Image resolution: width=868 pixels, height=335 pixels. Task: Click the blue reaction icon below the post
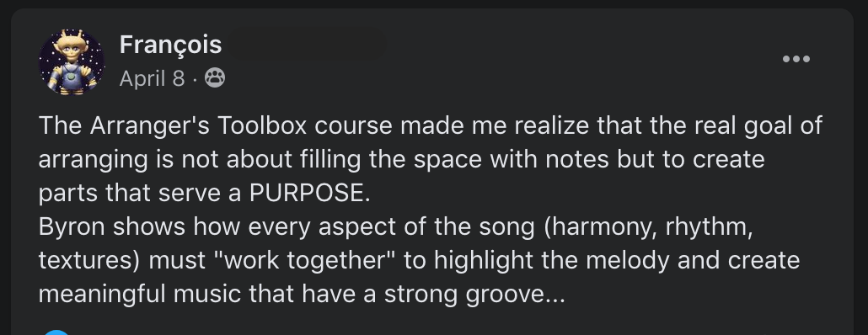57,332
